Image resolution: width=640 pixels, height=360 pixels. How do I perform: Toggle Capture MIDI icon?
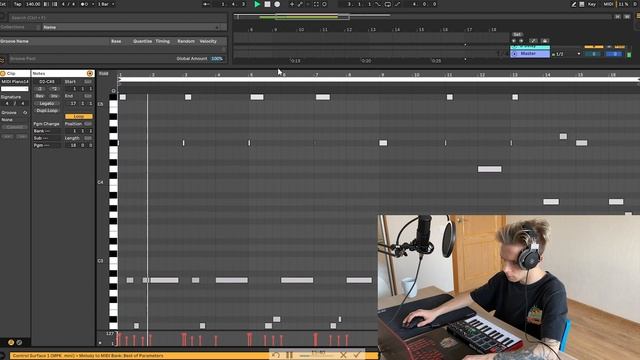pyautogui.click(x=316, y=4)
